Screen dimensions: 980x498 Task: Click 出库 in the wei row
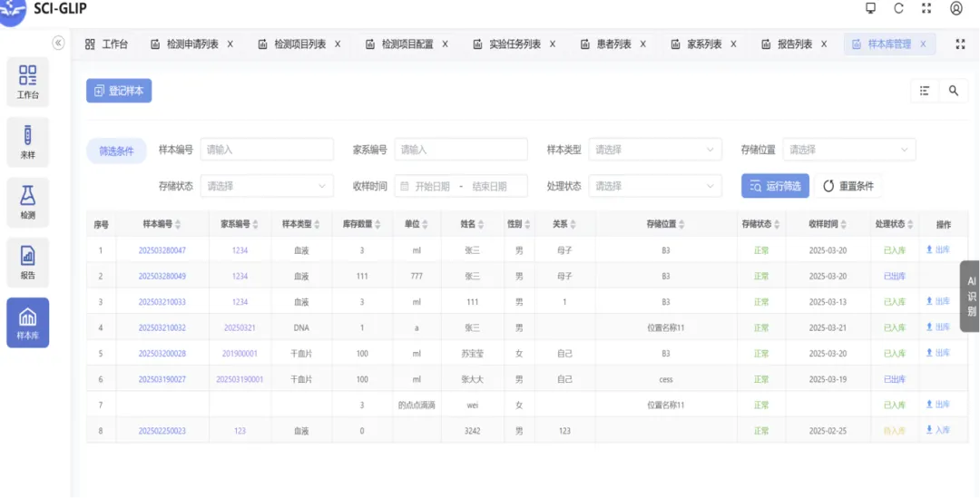coord(938,405)
